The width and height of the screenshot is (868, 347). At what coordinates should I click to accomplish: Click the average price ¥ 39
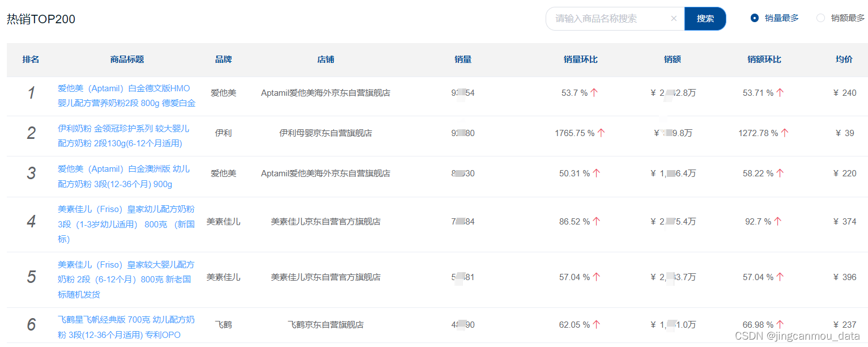coord(845,133)
